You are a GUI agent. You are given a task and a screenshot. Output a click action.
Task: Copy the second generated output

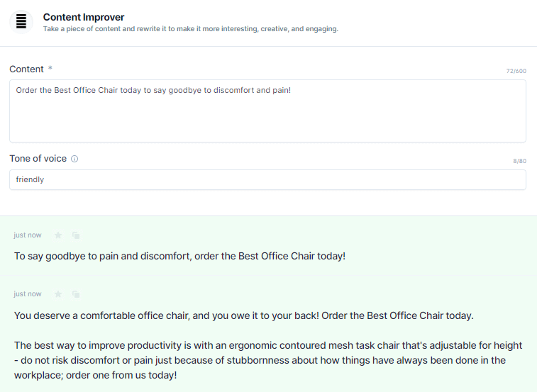point(76,294)
